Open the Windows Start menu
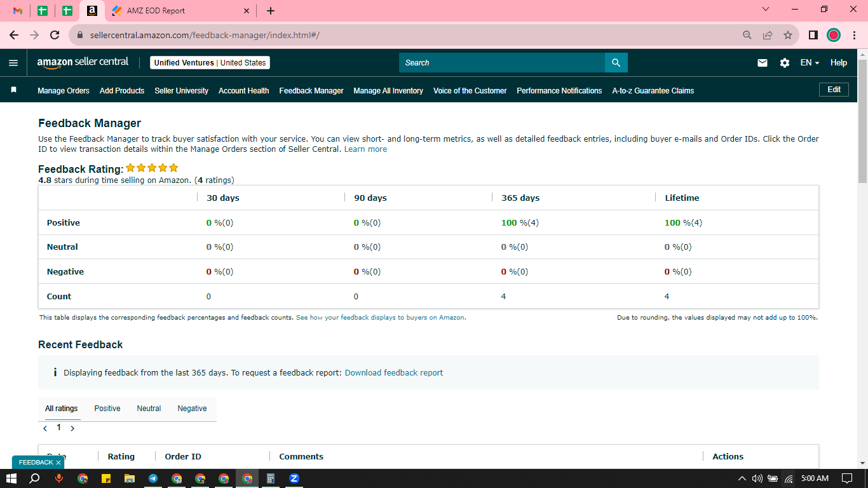The image size is (868, 488). coord(11,478)
